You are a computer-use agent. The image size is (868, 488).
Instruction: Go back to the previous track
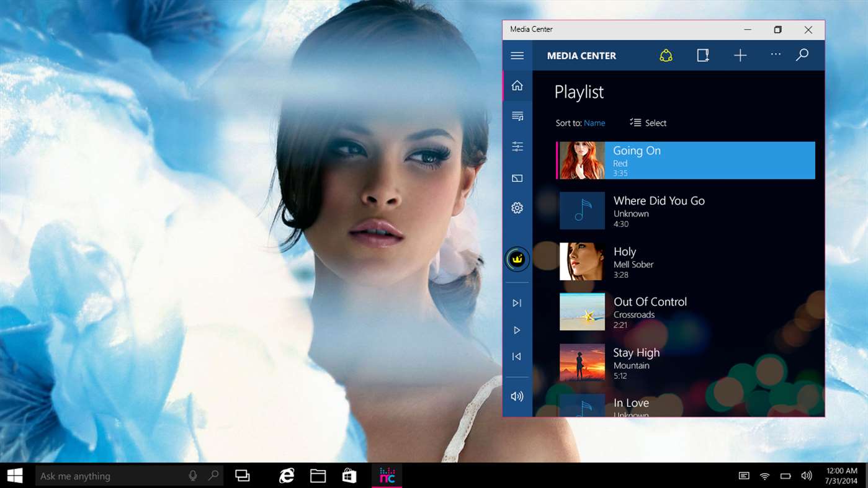[x=517, y=357]
